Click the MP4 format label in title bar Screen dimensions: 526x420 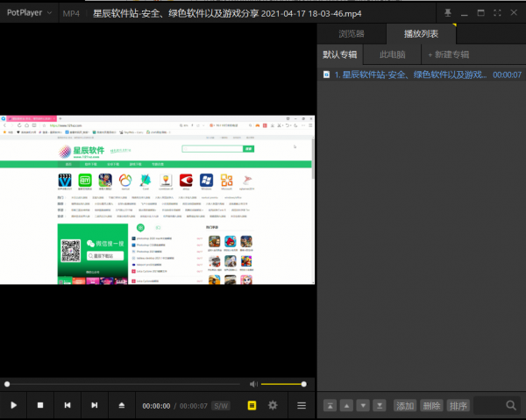pyautogui.click(x=71, y=14)
